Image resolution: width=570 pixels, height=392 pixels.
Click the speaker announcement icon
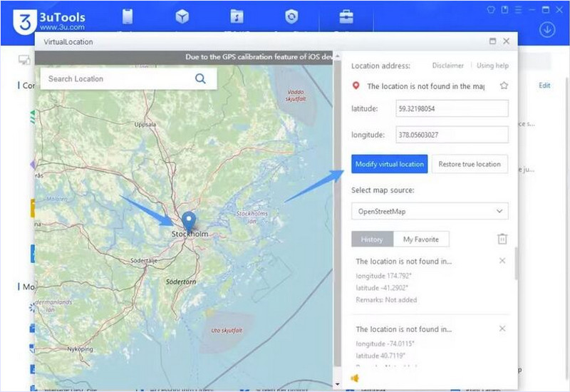(355, 378)
